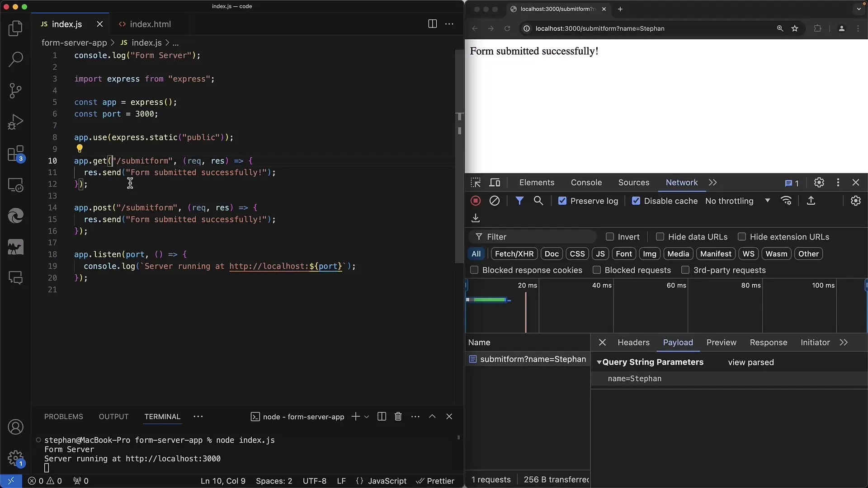
Task: Click the Console panel icon in DevTools
Action: [x=586, y=183]
